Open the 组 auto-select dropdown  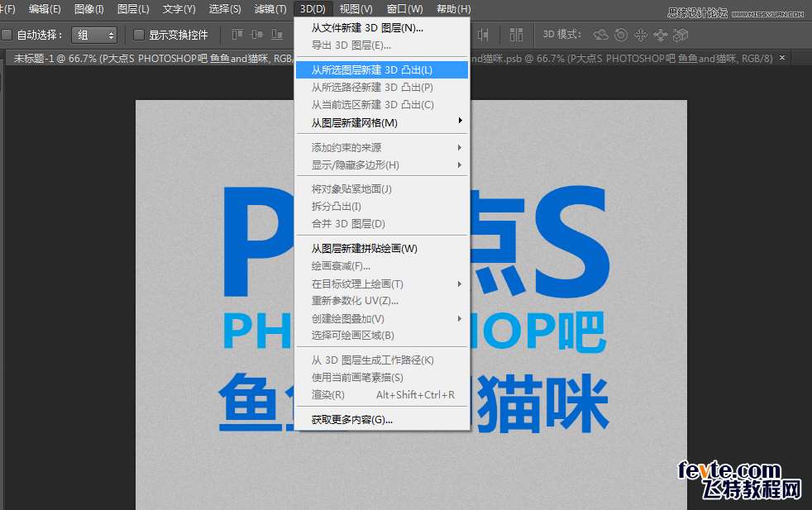94,35
